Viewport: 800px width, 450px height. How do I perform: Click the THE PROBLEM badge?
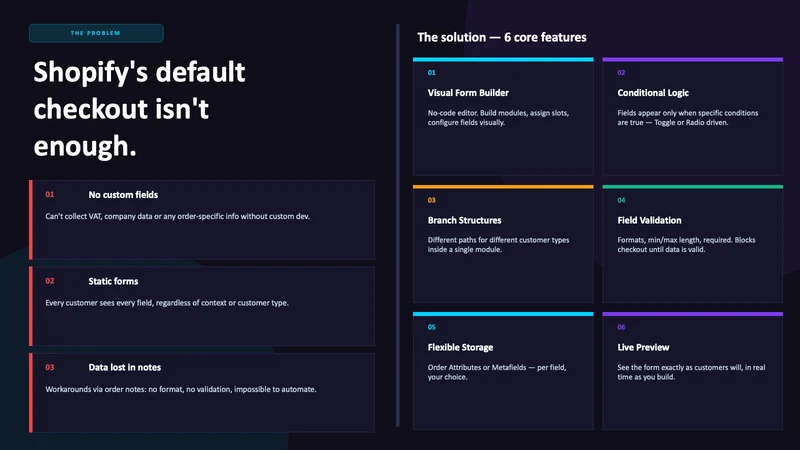[x=96, y=33]
